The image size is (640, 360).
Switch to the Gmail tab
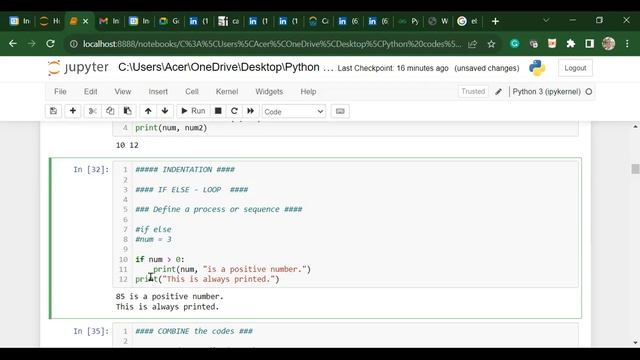click(x=109, y=21)
